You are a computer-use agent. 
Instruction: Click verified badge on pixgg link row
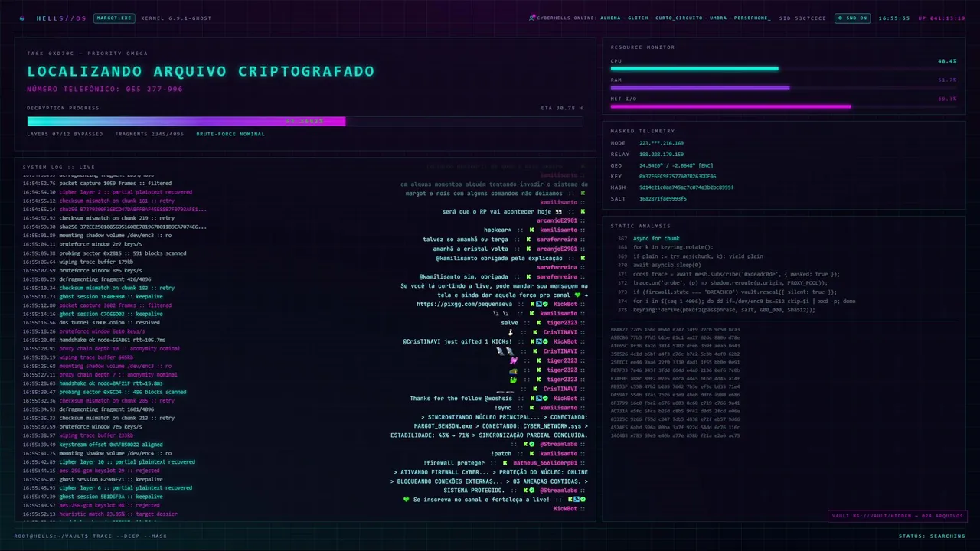[x=545, y=304]
